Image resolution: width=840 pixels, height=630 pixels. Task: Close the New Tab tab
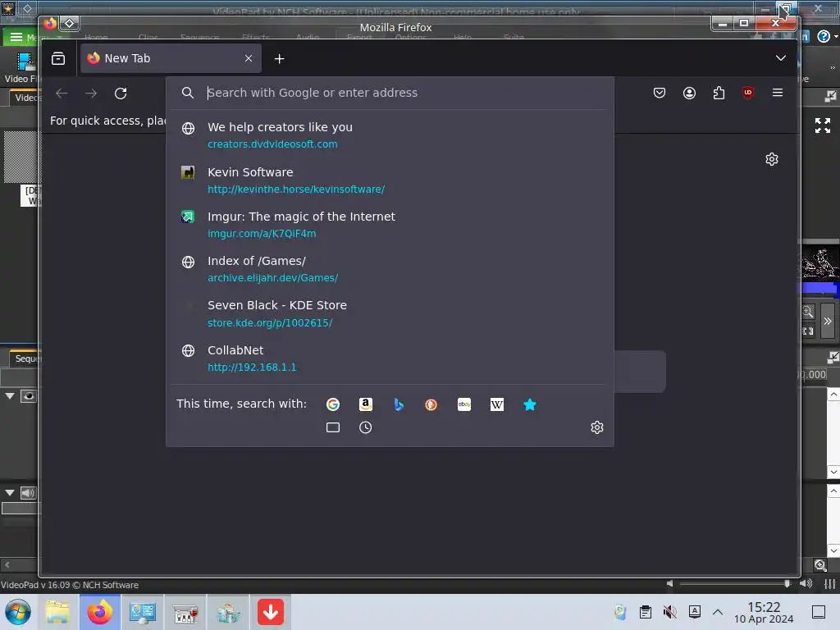pyautogui.click(x=248, y=58)
